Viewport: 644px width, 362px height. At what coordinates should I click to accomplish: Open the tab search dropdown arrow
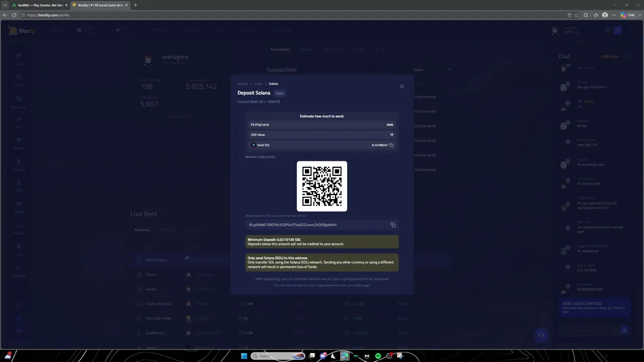click(x=4, y=5)
